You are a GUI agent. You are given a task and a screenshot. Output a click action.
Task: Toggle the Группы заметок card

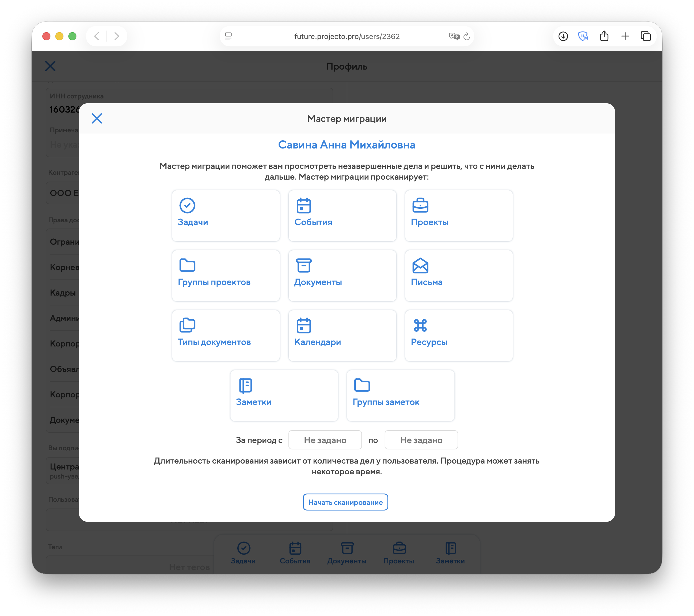coord(400,395)
